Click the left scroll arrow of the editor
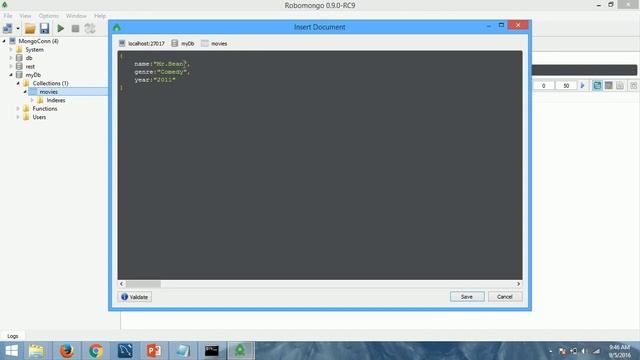 [x=121, y=284]
